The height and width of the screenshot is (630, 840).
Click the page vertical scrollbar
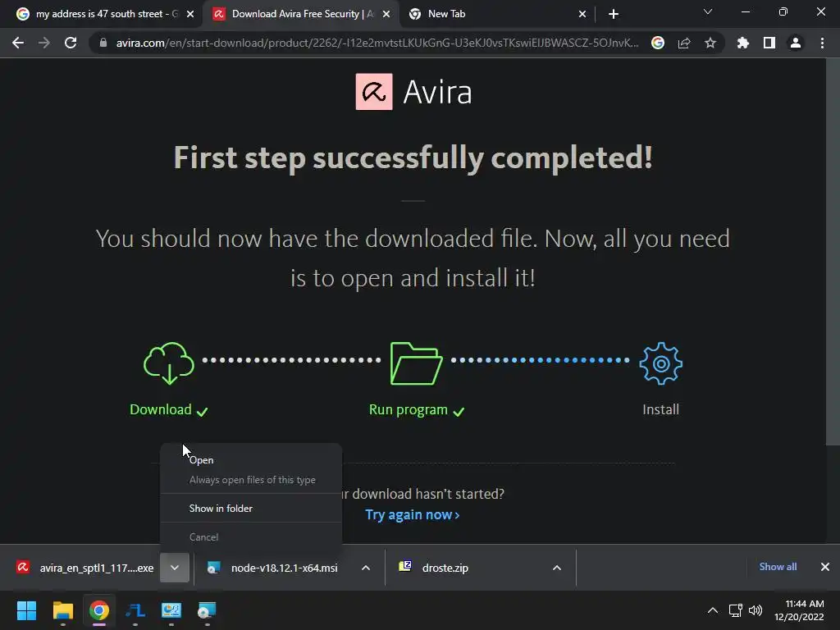(833, 252)
